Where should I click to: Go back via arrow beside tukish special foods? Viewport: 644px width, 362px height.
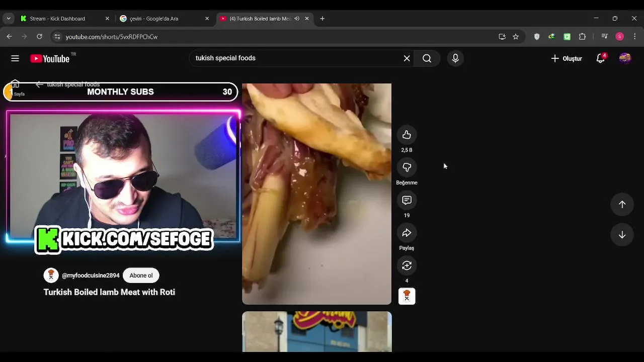point(39,84)
